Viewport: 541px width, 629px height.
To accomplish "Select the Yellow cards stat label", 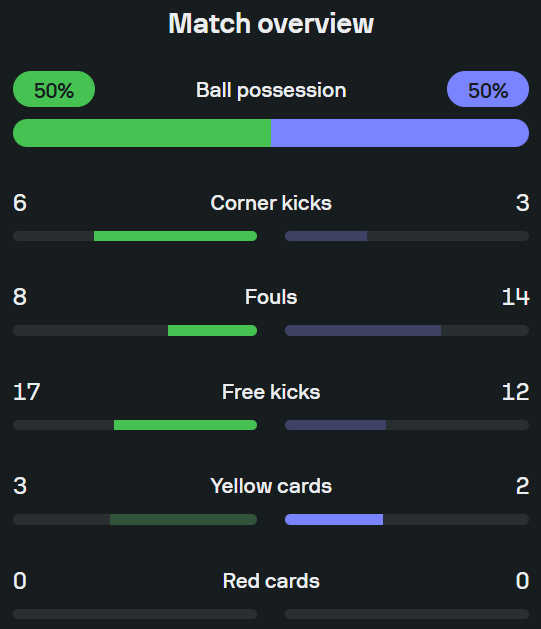I will point(271,486).
